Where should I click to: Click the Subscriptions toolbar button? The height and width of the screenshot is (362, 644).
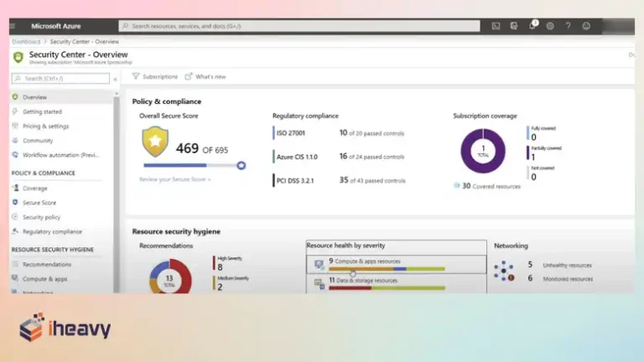pyautogui.click(x=155, y=77)
